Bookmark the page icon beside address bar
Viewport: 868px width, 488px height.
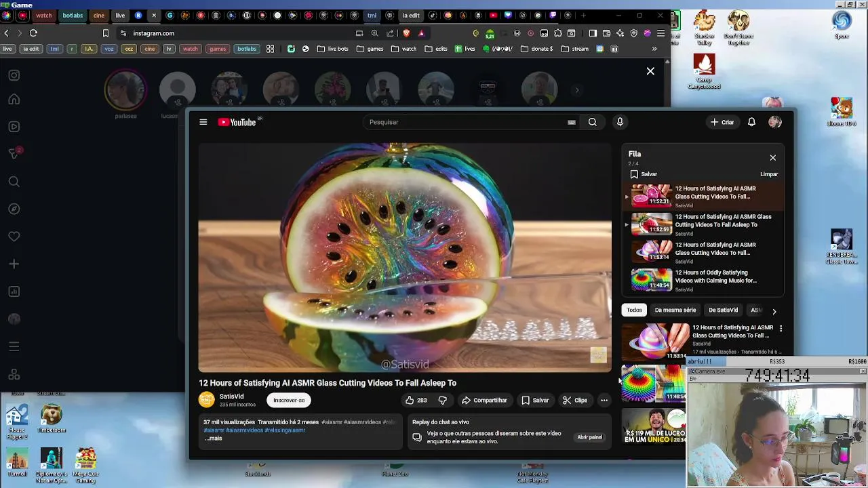[x=105, y=33]
